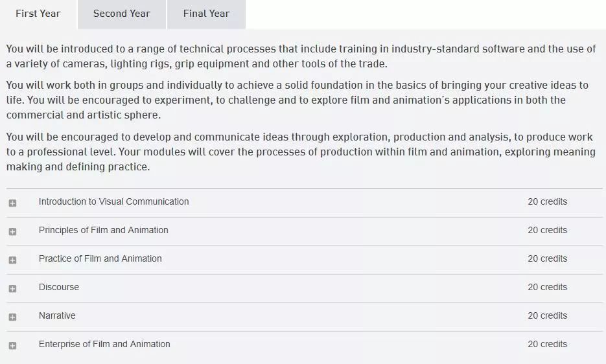Click 20 credits for Introduction to Visual Communication

547,201
